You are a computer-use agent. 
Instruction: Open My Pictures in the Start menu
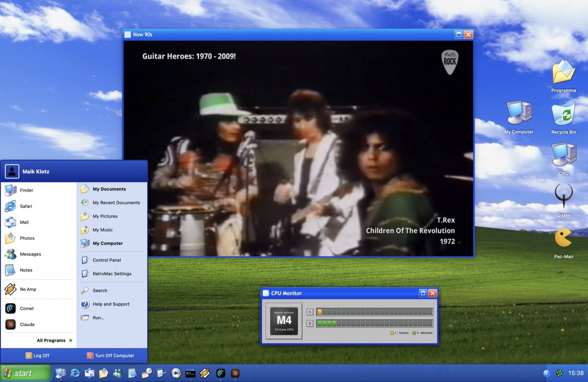point(112,216)
